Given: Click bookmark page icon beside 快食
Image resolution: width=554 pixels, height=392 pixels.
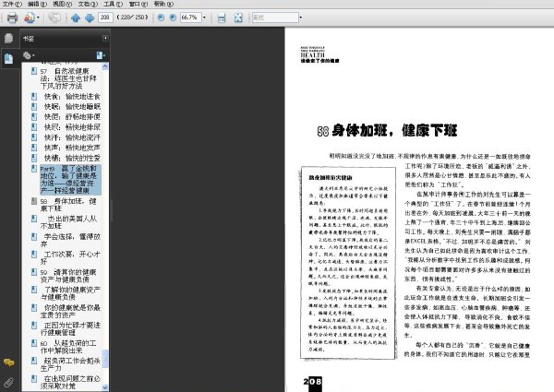Looking at the screenshot, I should click(x=34, y=96).
